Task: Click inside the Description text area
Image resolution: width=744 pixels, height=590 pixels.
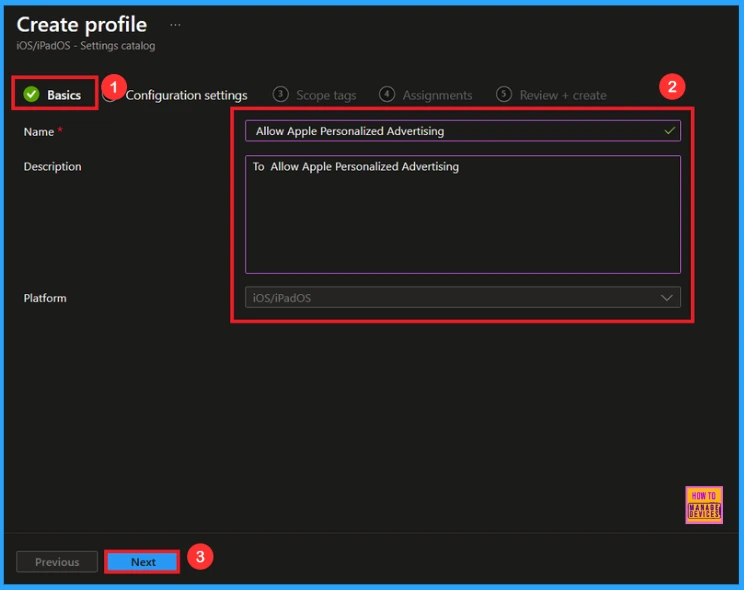Action: [463, 215]
